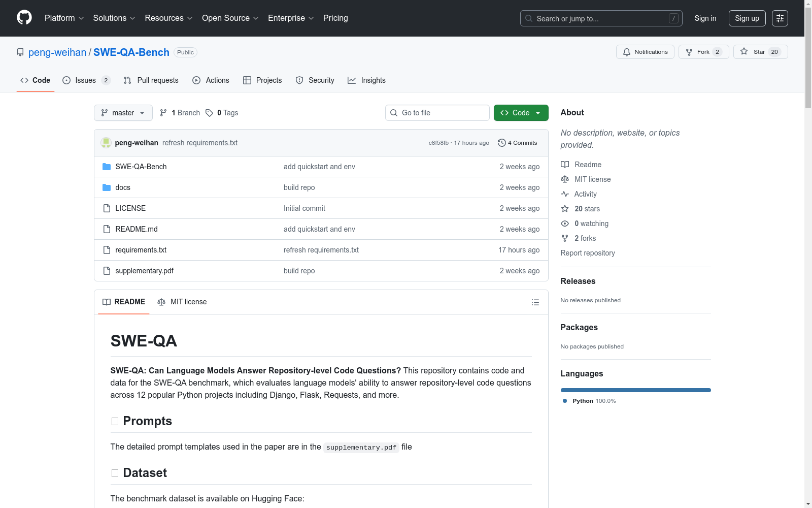Click the star icon beside 20 stars
The height and width of the screenshot is (508, 812).
[565, 209]
